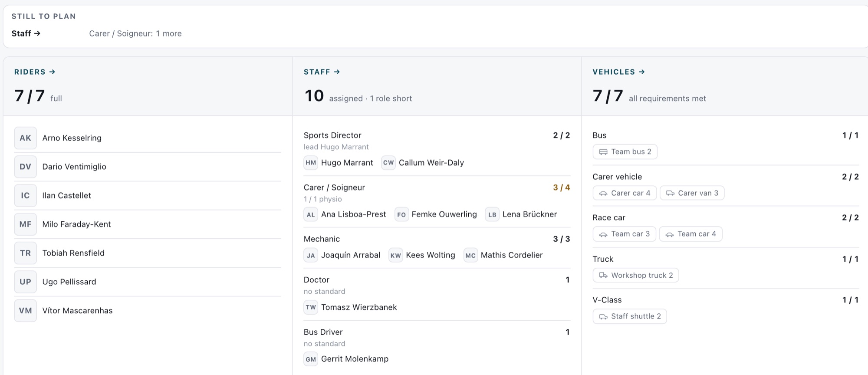Click the Doctor role heading
Screen dimensions: 868x375
(316, 280)
